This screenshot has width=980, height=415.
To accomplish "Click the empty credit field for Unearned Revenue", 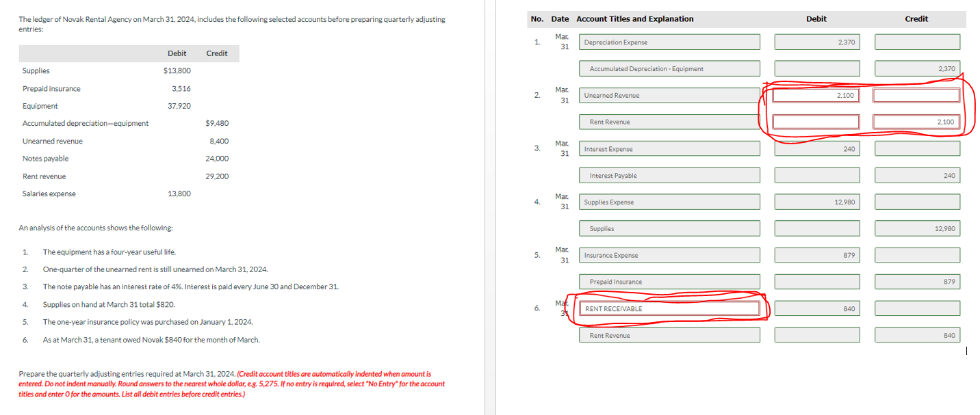I will (917, 96).
